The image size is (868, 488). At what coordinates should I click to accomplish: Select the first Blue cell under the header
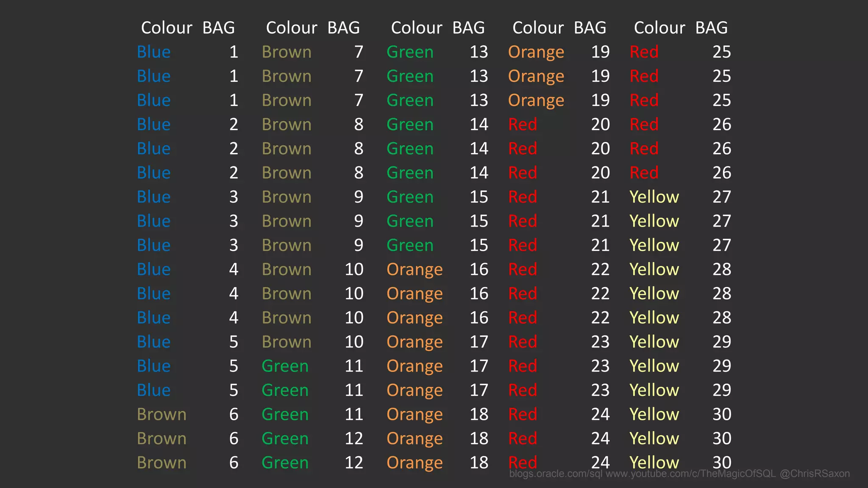click(154, 52)
